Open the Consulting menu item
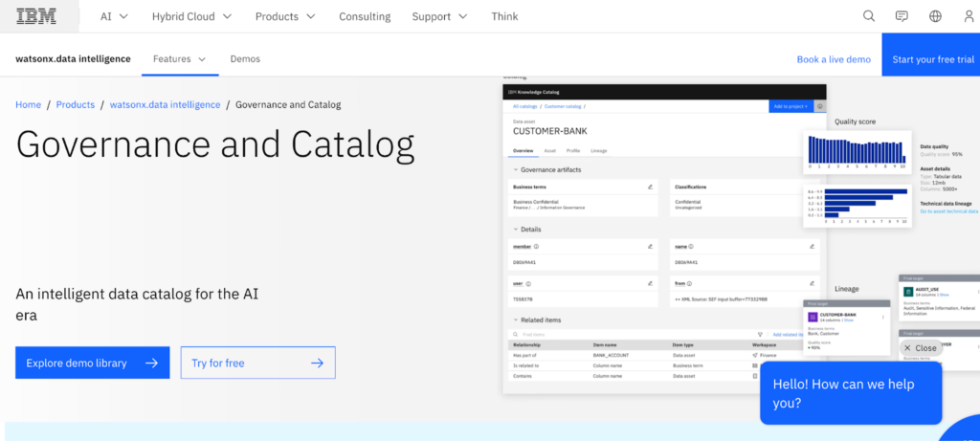 point(365,16)
